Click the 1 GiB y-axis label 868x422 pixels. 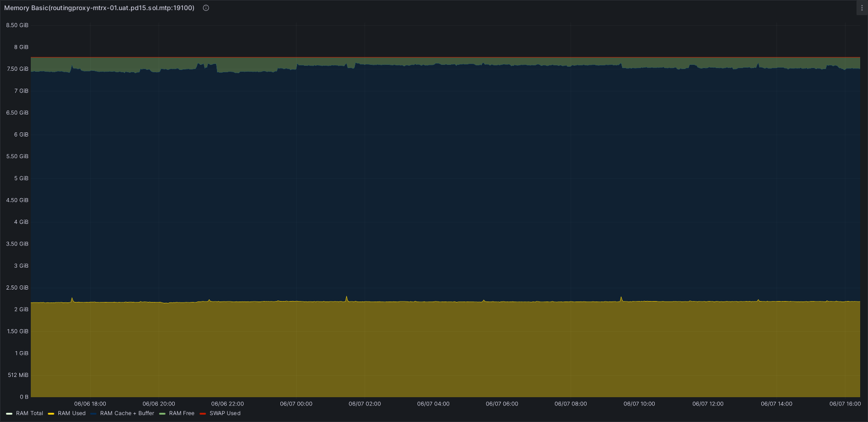coord(22,353)
